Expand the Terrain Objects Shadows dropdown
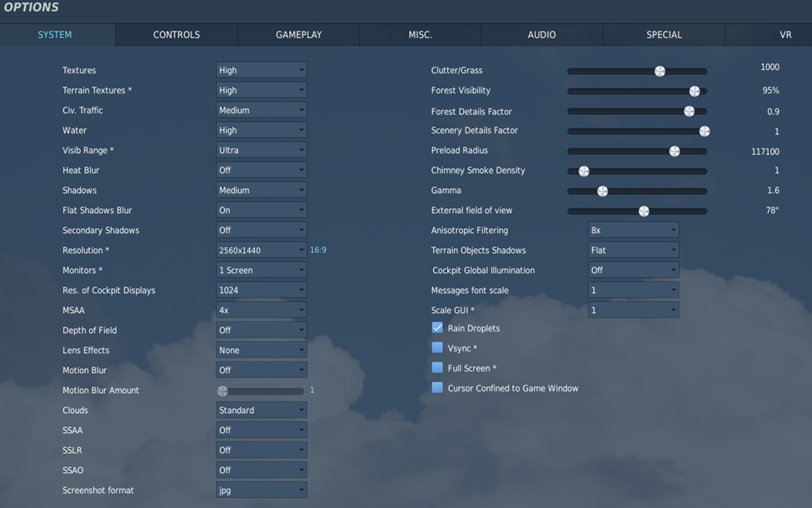Image resolution: width=812 pixels, height=508 pixels. 633,250
